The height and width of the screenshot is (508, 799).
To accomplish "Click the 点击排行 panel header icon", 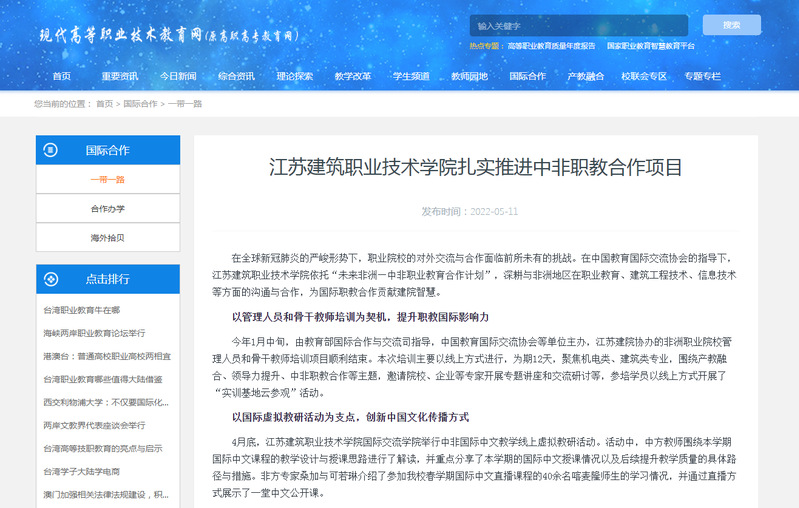I will 51,279.
